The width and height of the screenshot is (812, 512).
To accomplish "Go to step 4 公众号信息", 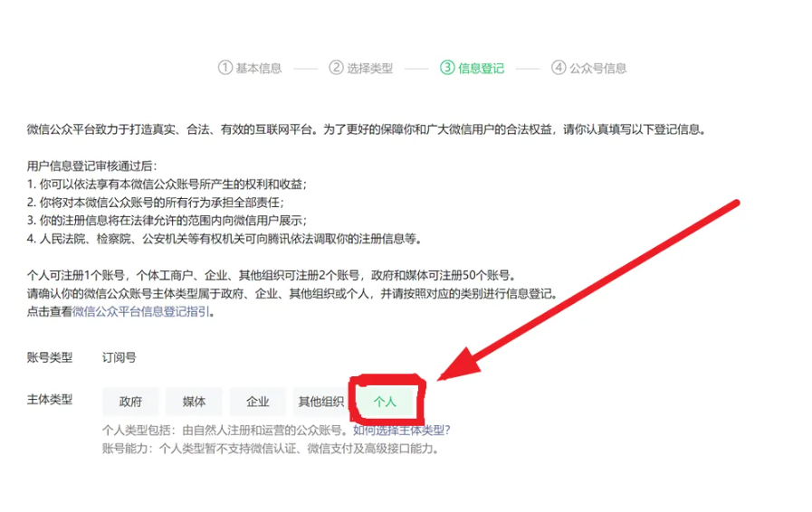I will [x=588, y=68].
